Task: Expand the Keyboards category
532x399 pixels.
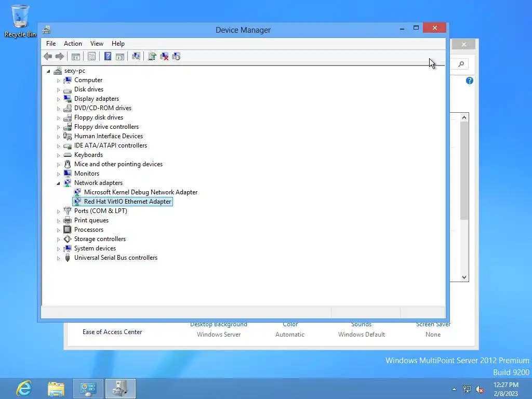Action: pos(58,155)
